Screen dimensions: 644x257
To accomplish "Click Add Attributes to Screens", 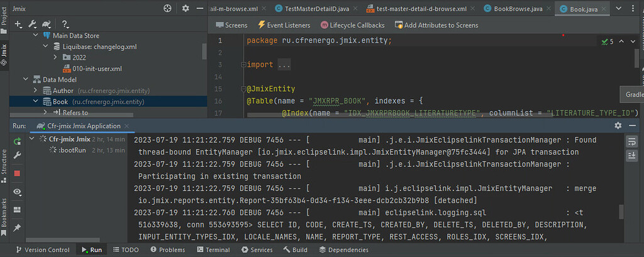I will 436,25.
